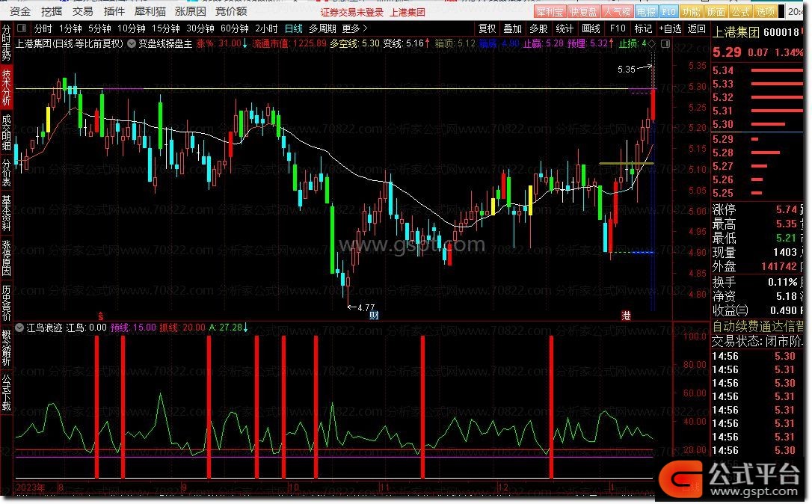The image size is (812, 504).
Task: Click the F10 button in chart toolbar
Action: click(618, 28)
